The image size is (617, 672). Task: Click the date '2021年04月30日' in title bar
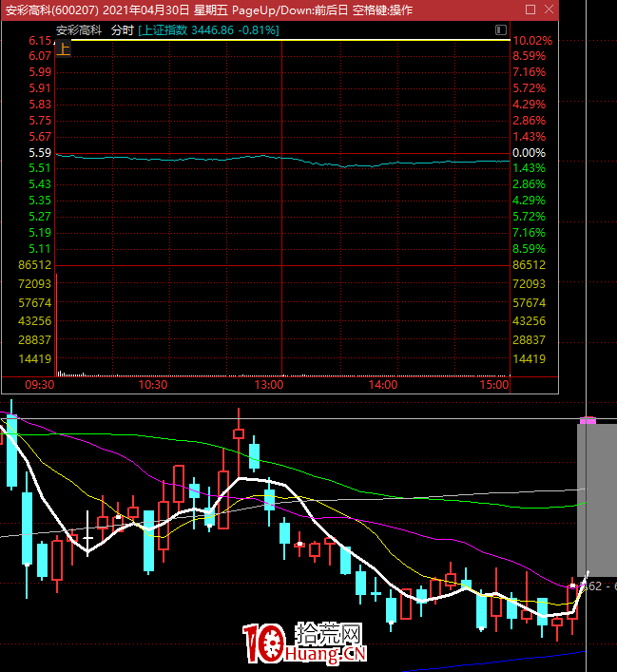click(146, 10)
